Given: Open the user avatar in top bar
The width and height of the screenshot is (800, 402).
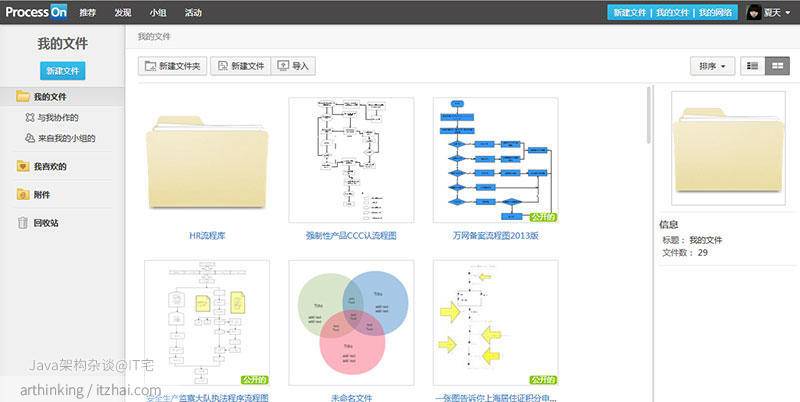Looking at the screenshot, I should (755, 12).
